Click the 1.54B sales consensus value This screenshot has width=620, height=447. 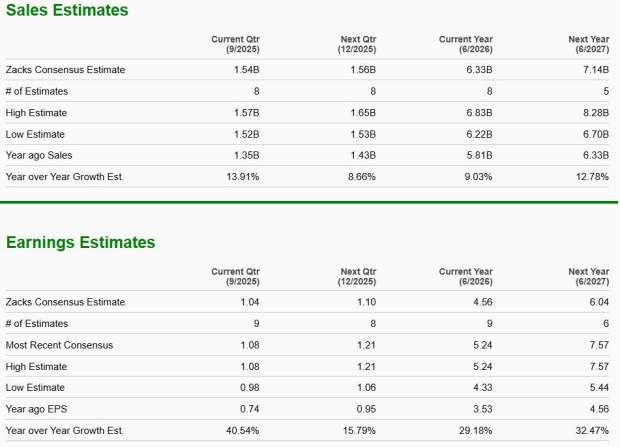click(246, 70)
